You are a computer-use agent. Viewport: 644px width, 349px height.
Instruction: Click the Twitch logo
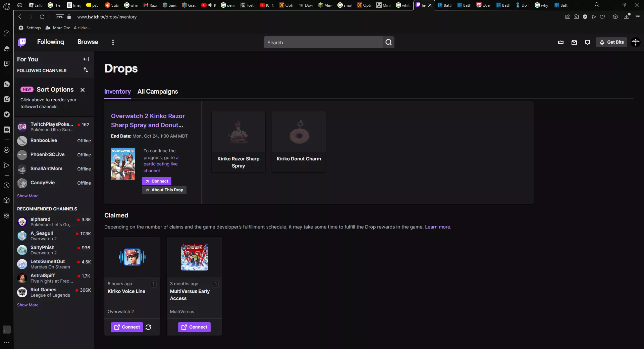point(22,42)
